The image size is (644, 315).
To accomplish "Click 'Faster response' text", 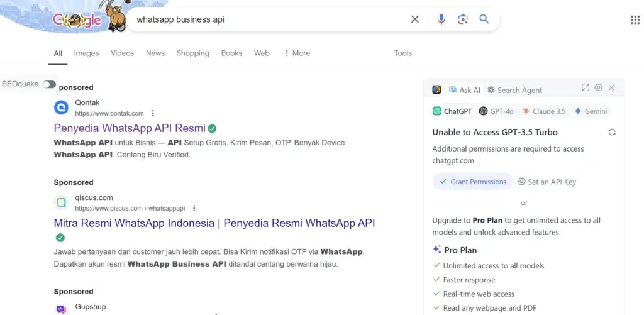I will click(x=469, y=280).
